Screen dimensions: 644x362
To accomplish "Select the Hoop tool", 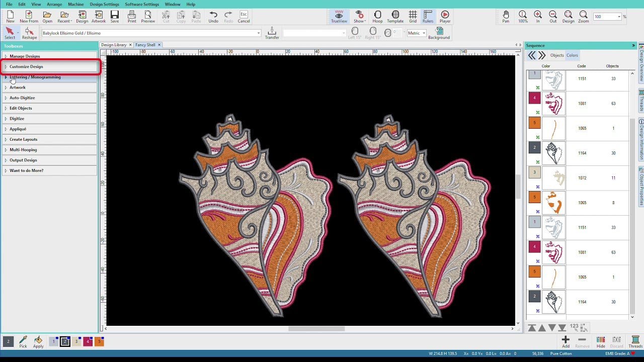I will [377, 17].
